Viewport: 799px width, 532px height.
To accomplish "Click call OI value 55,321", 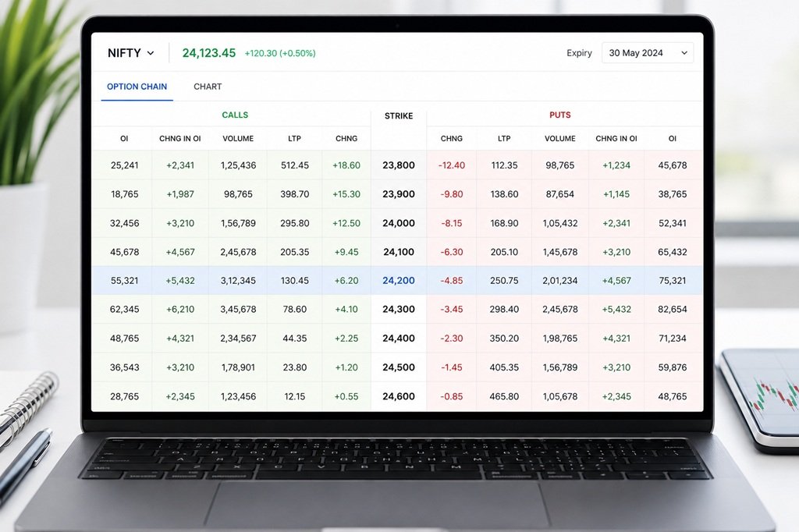I will coord(124,280).
